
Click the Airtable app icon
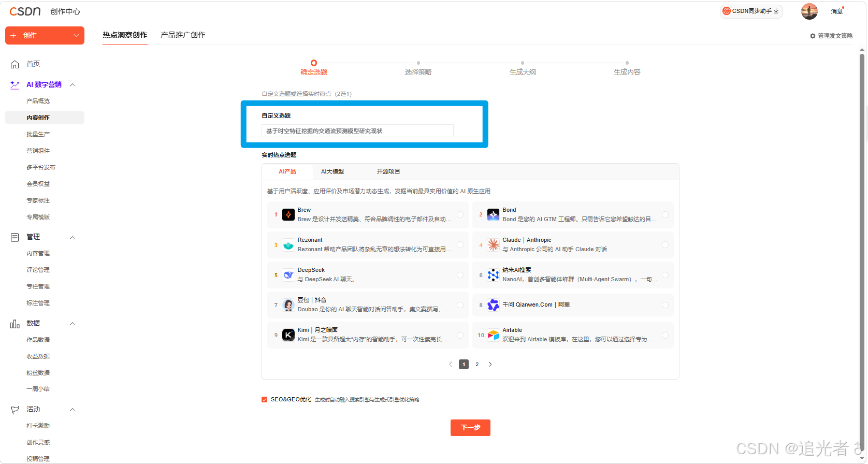(494, 335)
